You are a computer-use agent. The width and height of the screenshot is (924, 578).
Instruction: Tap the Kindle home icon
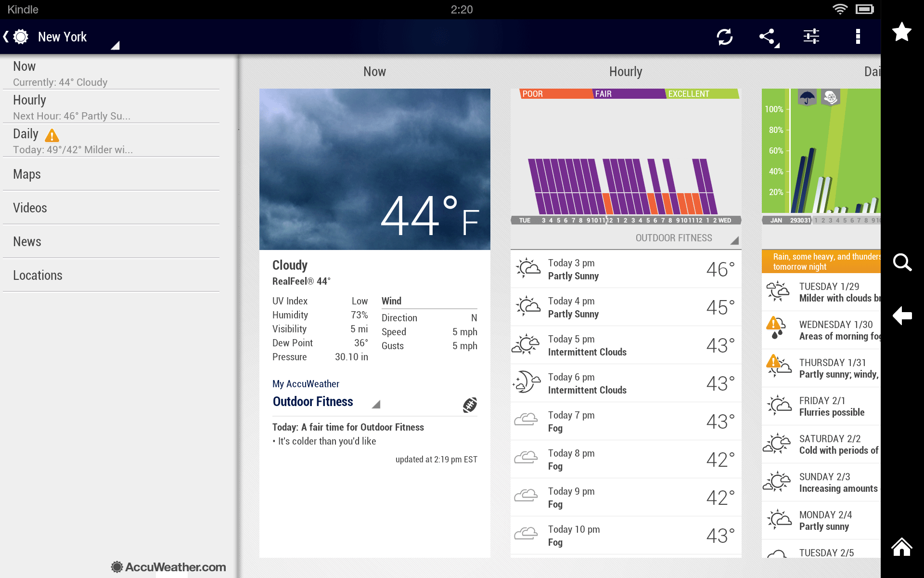(x=902, y=547)
